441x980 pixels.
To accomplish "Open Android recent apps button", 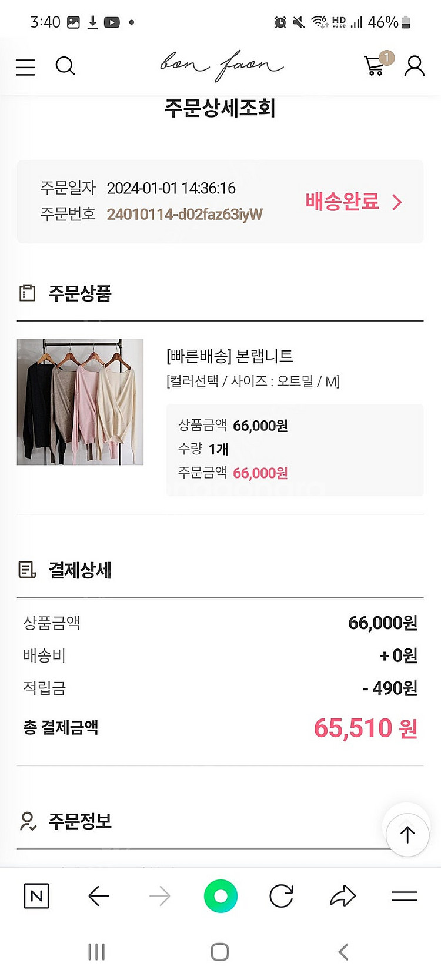I will pyautogui.click(x=96, y=952).
